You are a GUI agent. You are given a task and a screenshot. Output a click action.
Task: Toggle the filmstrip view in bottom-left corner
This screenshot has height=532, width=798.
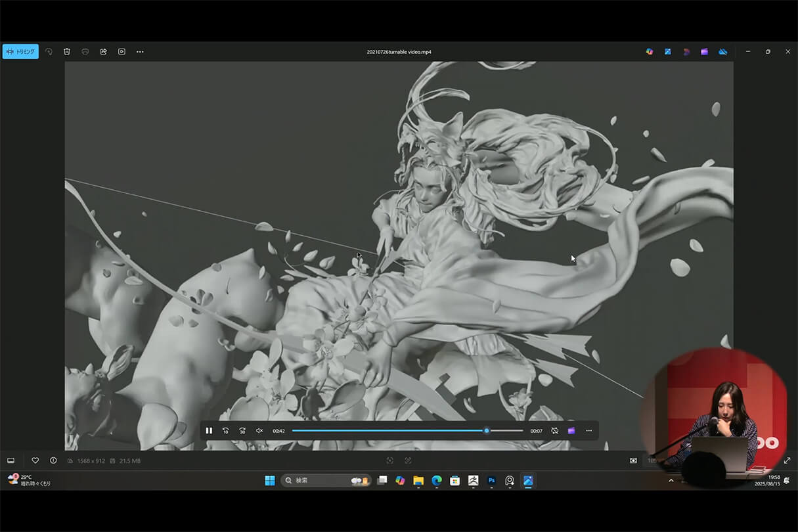click(11, 460)
